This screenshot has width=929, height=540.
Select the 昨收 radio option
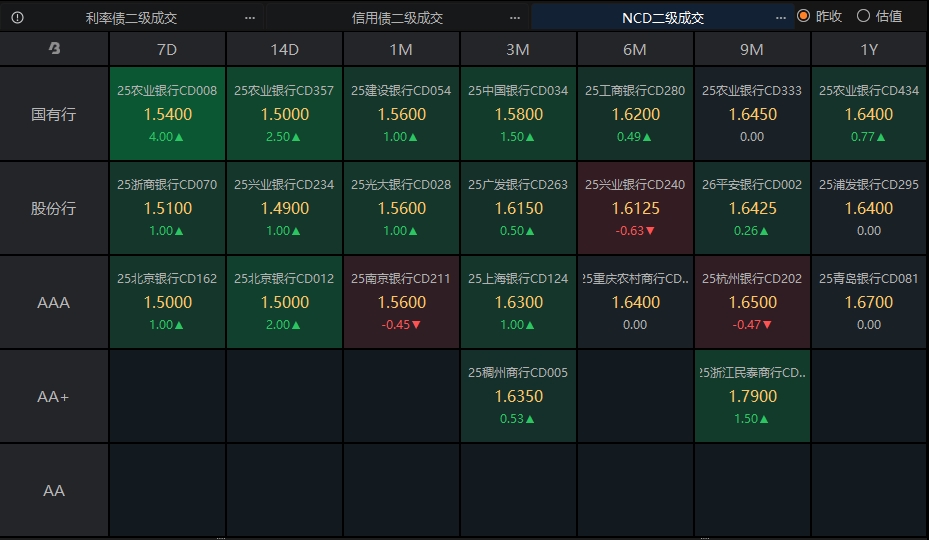(820, 16)
